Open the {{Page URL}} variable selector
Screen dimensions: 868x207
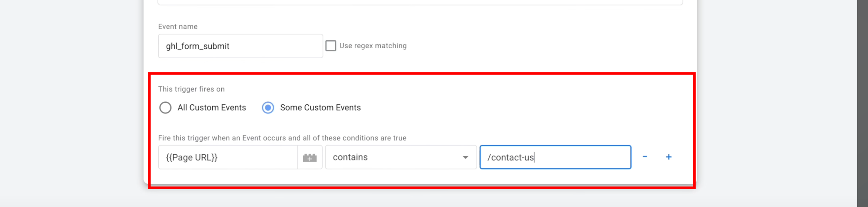[228, 157]
